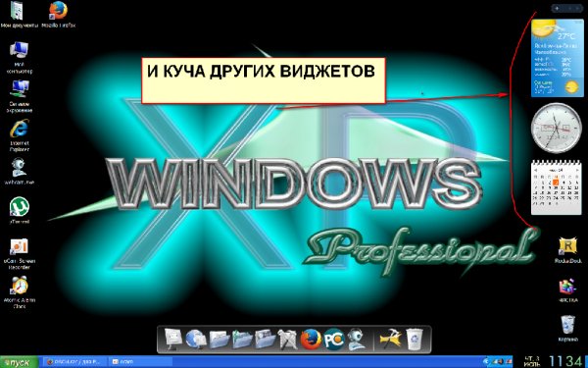Click the analog clock widget
The width and height of the screenshot is (588, 368).
[557, 128]
